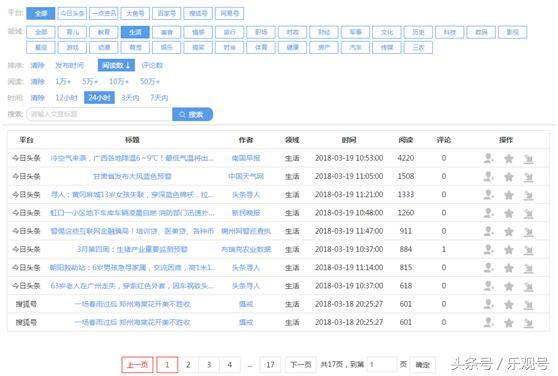Click the user icon in the 4220 reads row
558x376 pixels.
coord(489,158)
